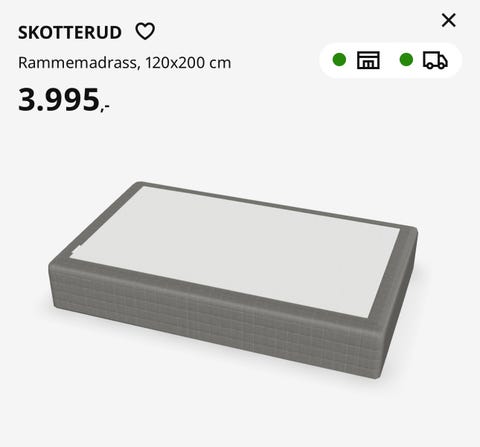Open the mattress base product image

pos(233,280)
